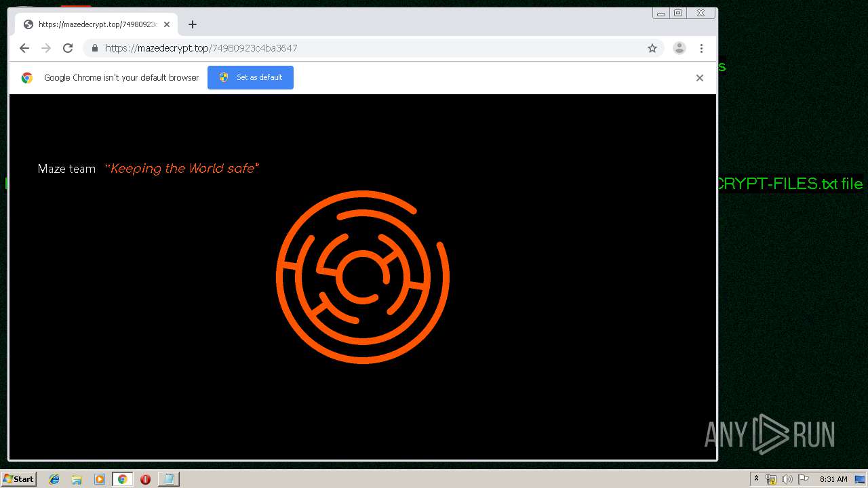Open the Notepad taskbar button
868x488 pixels.
168,479
